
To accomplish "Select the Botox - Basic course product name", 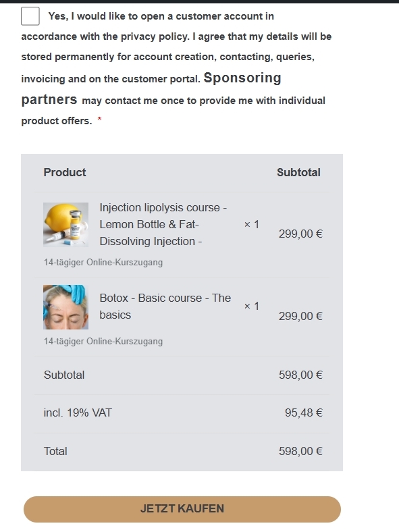I will [x=165, y=307].
